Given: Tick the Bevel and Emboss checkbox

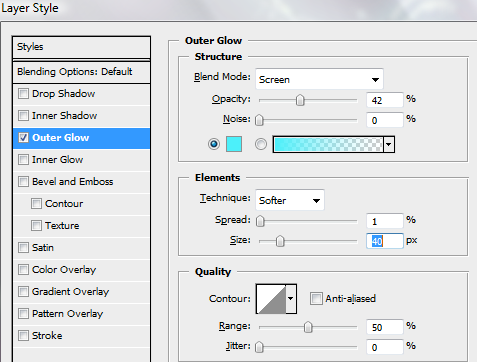Looking at the screenshot, I should pos(23,182).
